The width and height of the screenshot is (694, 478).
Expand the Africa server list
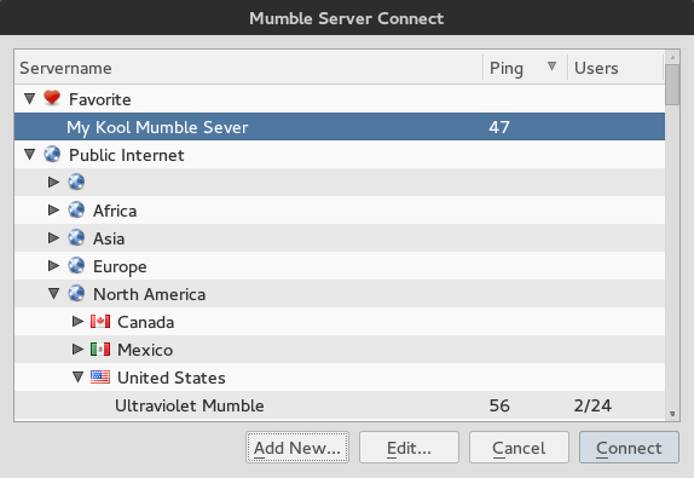[x=54, y=210]
